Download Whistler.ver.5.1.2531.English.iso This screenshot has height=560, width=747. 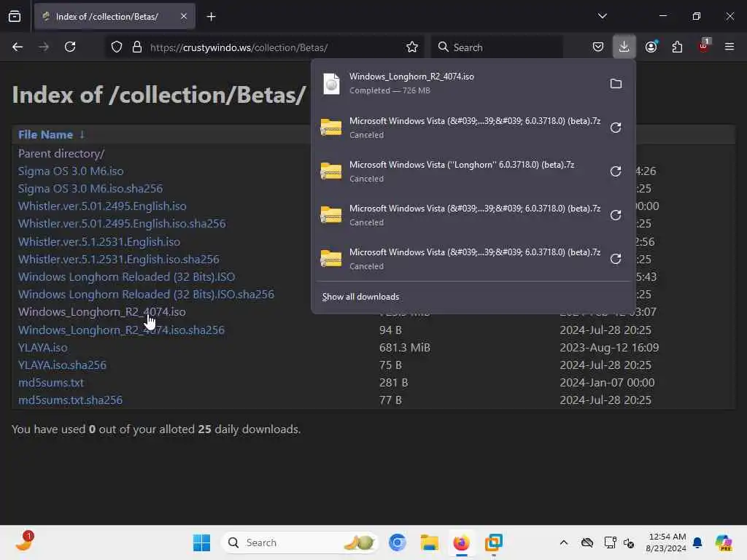(99, 242)
